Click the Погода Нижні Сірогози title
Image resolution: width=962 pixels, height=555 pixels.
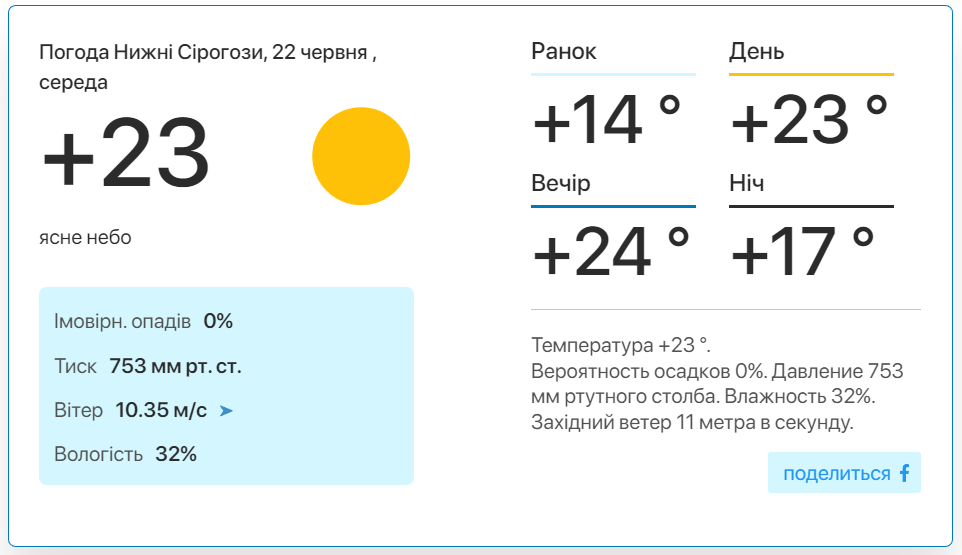pos(207,67)
